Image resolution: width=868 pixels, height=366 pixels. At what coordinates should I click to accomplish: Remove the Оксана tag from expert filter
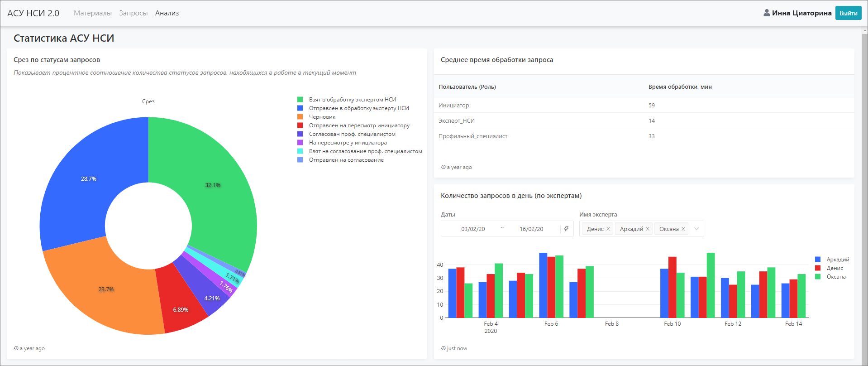point(683,229)
